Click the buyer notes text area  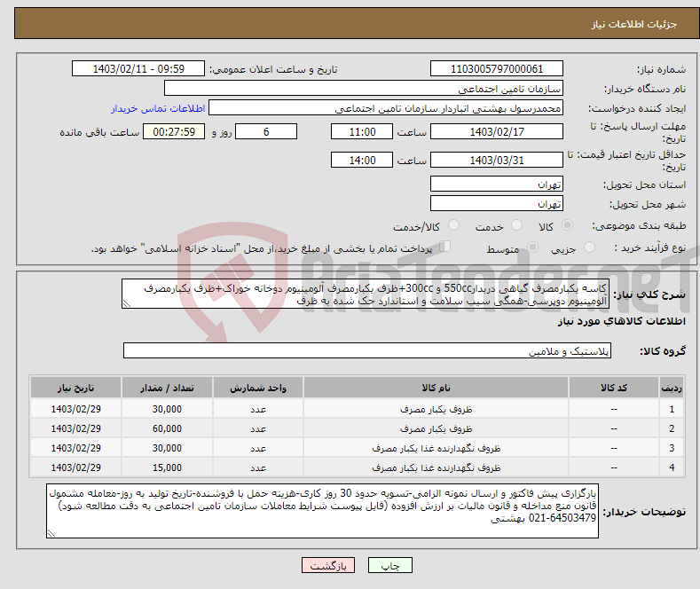pyautogui.click(x=322, y=511)
